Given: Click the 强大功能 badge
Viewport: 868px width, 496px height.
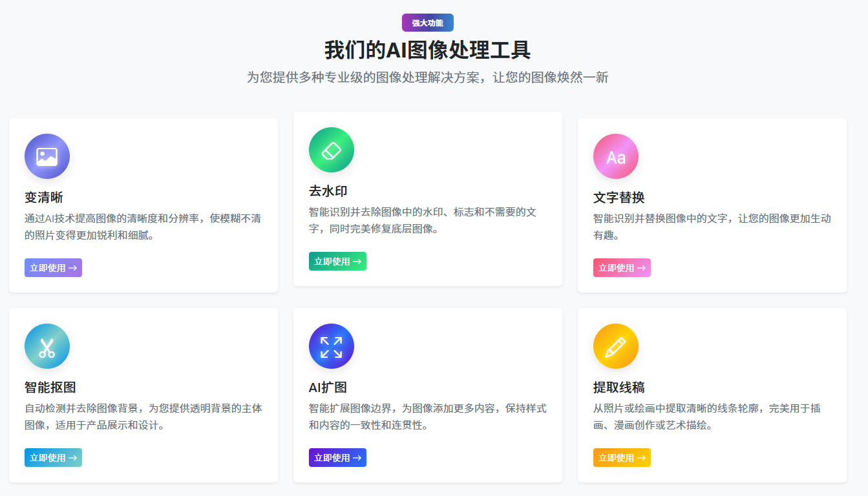Looking at the screenshot, I should (x=428, y=23).
